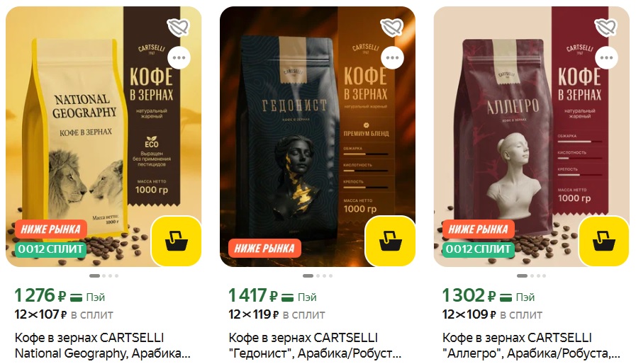Click 0 0 12 СПЛИТ badge on first card
The width and height of the screenshot is (636, 364).
pos(51,249)
